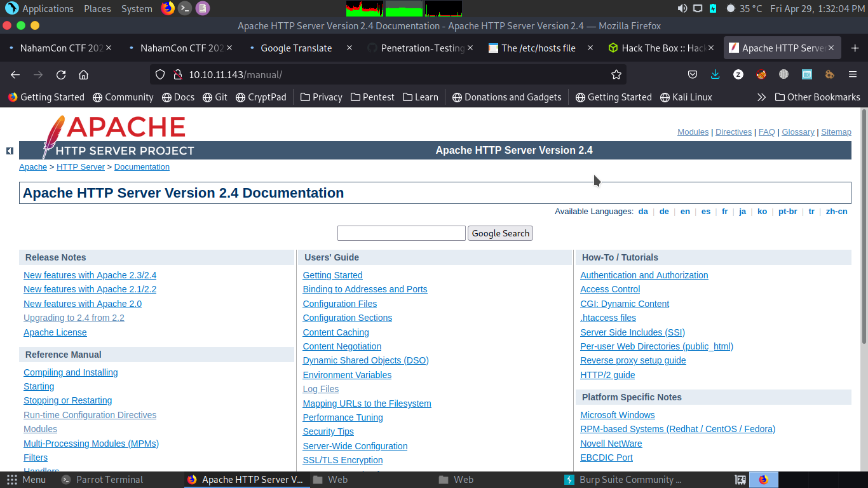Show more bookmarks toolbar items
The image size is (868, 488).
761,97
